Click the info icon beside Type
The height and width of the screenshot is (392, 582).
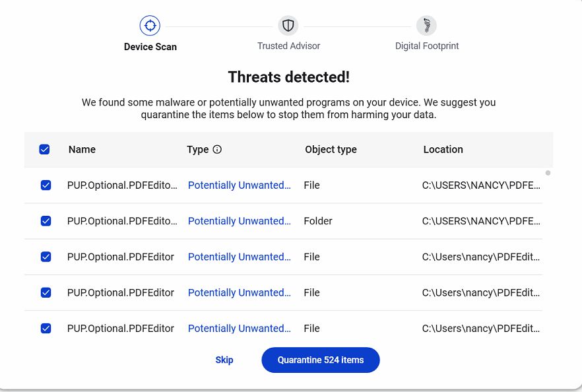[x=217, y=150]
